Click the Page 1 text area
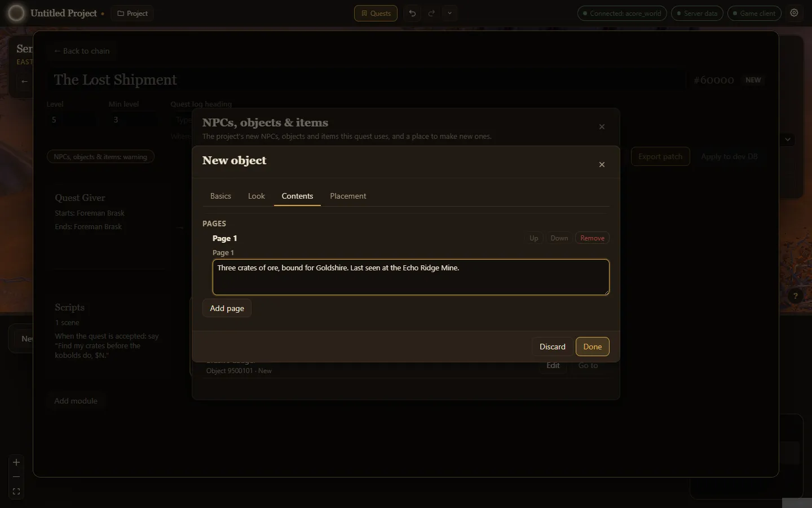This screenshot has height=508, width=812. [411, 277]
